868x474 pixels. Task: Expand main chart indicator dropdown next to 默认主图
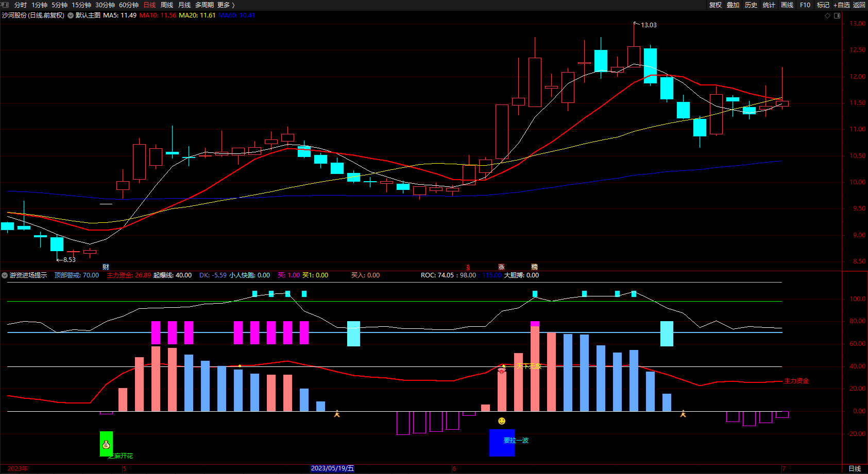point(71,15)
